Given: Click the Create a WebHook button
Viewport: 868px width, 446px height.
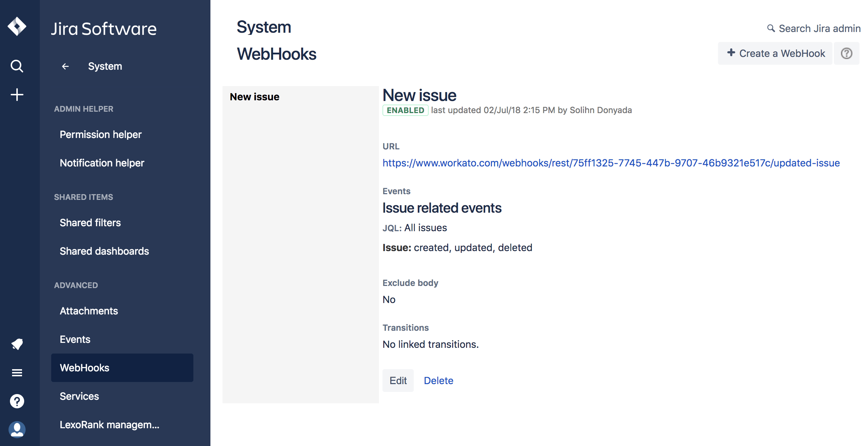Looking at the screenshot, I should pyautogui.click(x=775, y=53).
